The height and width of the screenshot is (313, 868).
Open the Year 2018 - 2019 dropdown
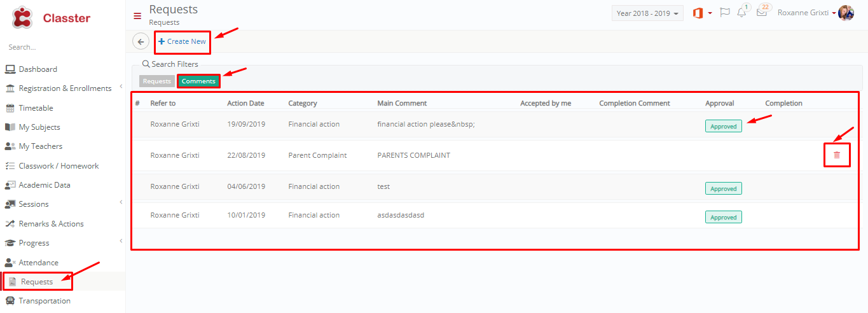tap(647, 13)
